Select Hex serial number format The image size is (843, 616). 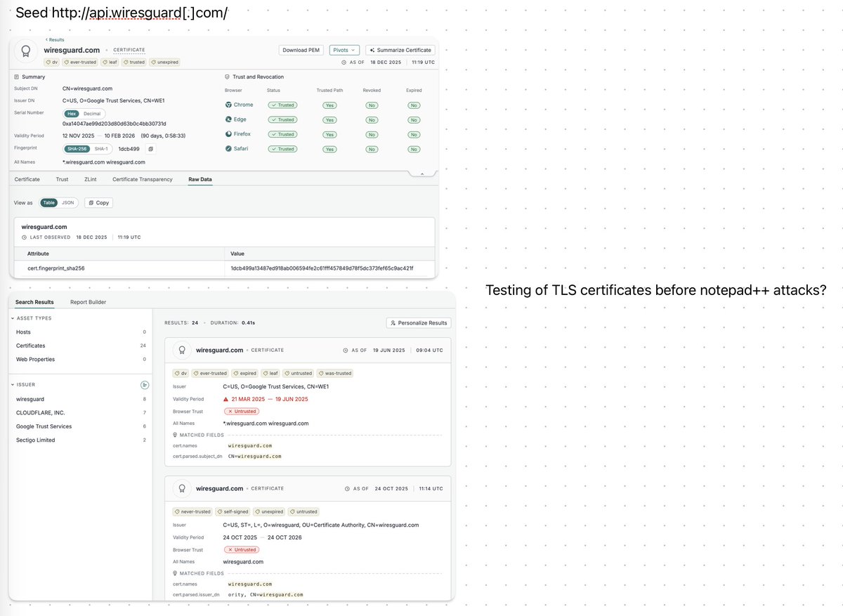point(71,113)
